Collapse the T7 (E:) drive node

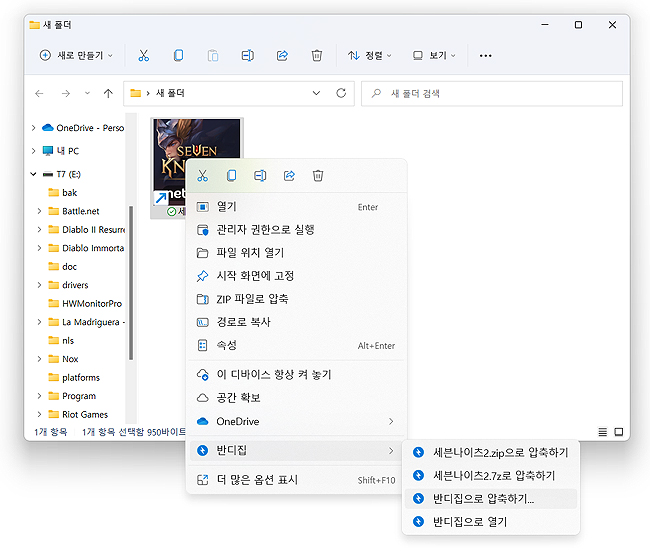click(x=34, y=174)
